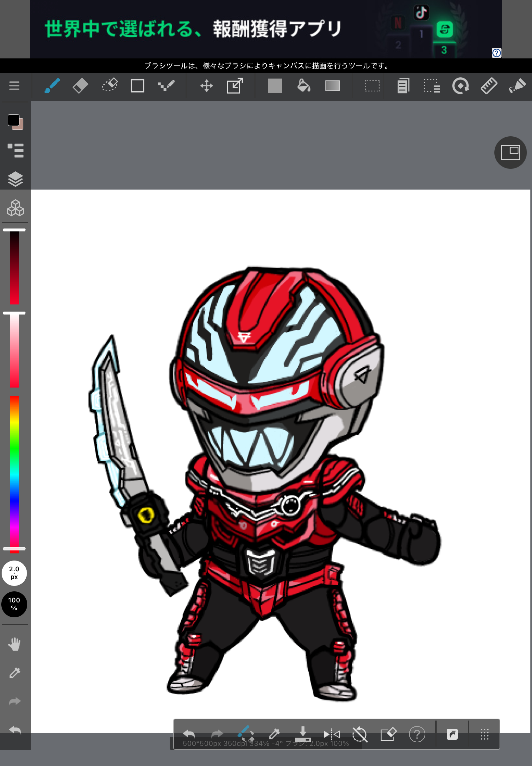Pick the Bucket fill tool
The height and width of the screenshot is (766, 532).
[x=303, y=86]
